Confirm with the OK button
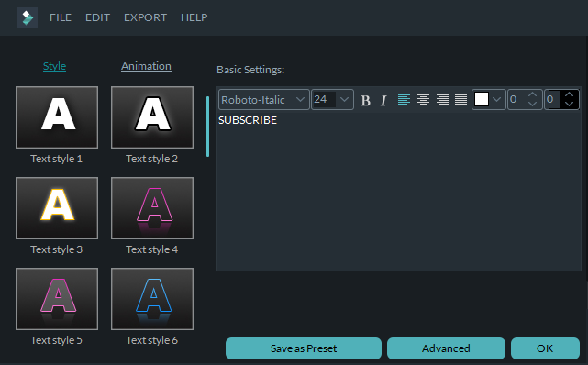Image resolution: width=588 pixels, height=365 pixels. [545, 348]
